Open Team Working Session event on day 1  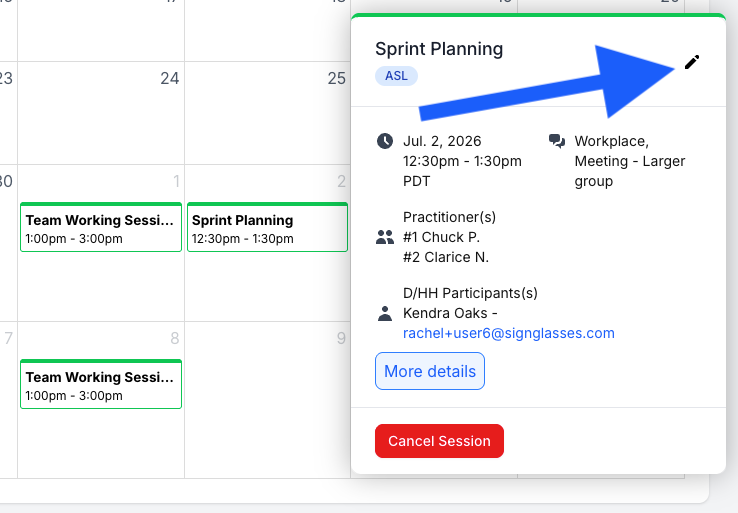point(101,227)
